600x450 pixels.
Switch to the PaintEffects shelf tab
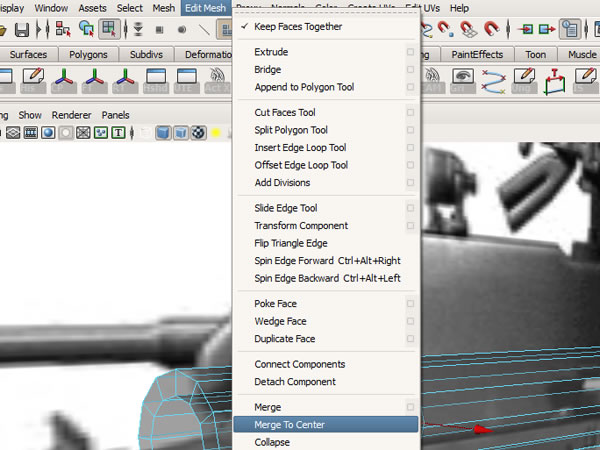[x=477, y=54]
